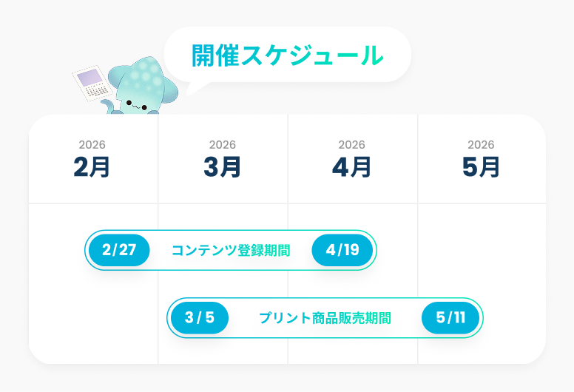This screenshot has width=574, height=392.
Task: Select the 2月 month header
Action: coord(92,168)
